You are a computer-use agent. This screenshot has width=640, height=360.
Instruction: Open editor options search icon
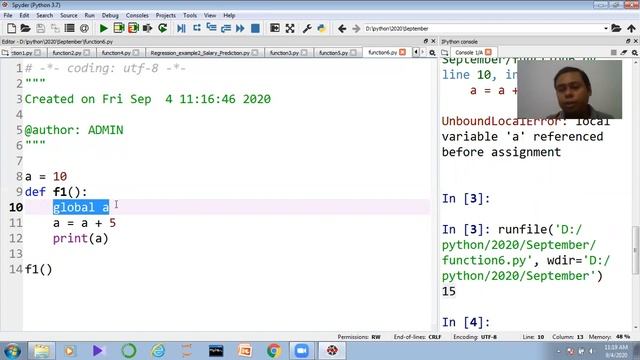point(432,53)
